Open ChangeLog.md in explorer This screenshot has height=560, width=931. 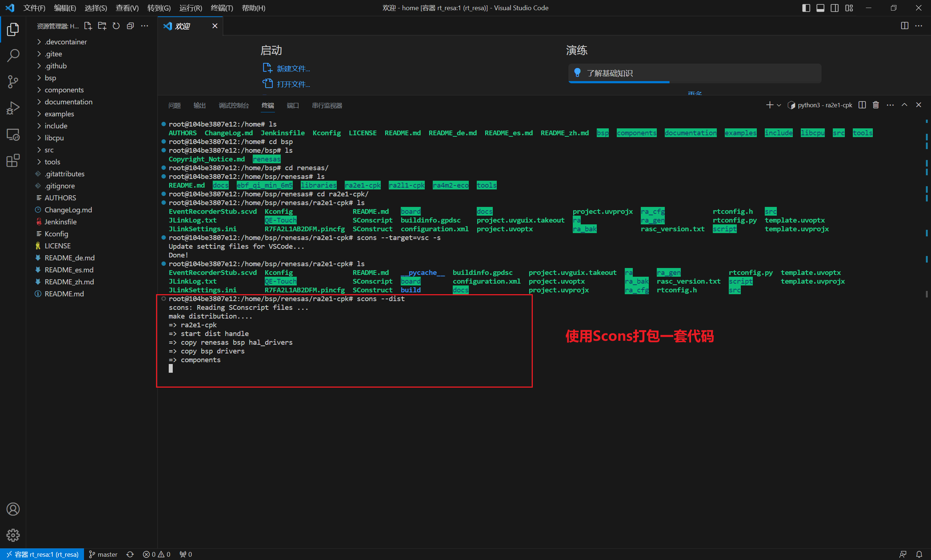point(92,210)
